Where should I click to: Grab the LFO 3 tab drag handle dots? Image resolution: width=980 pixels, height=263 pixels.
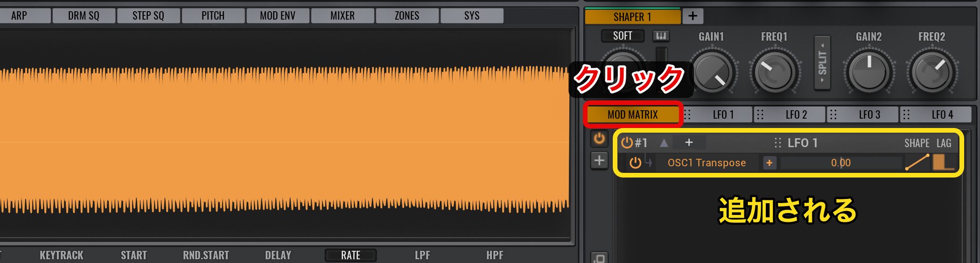point(833,114)
